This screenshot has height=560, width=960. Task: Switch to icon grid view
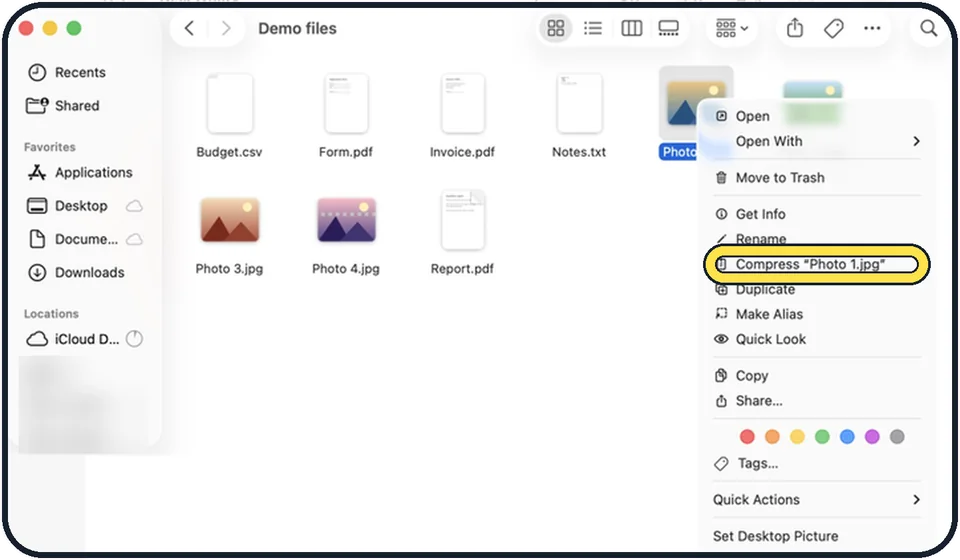tap(555, 28)
